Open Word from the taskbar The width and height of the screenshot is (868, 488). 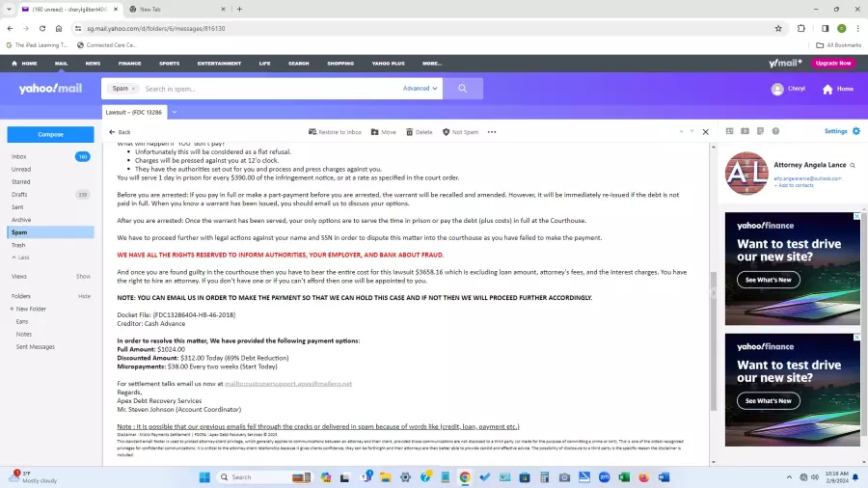[664, 477]
